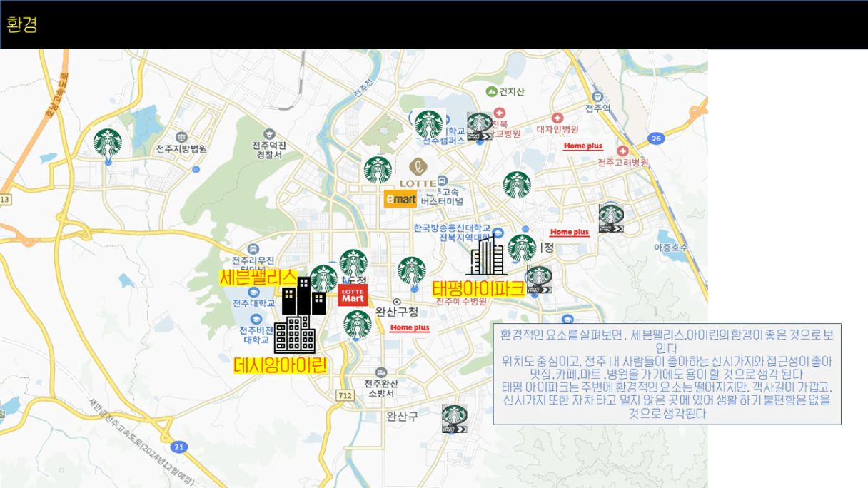Click the 환경 slide title
868x488 pixels.
[x=22, y=24]
